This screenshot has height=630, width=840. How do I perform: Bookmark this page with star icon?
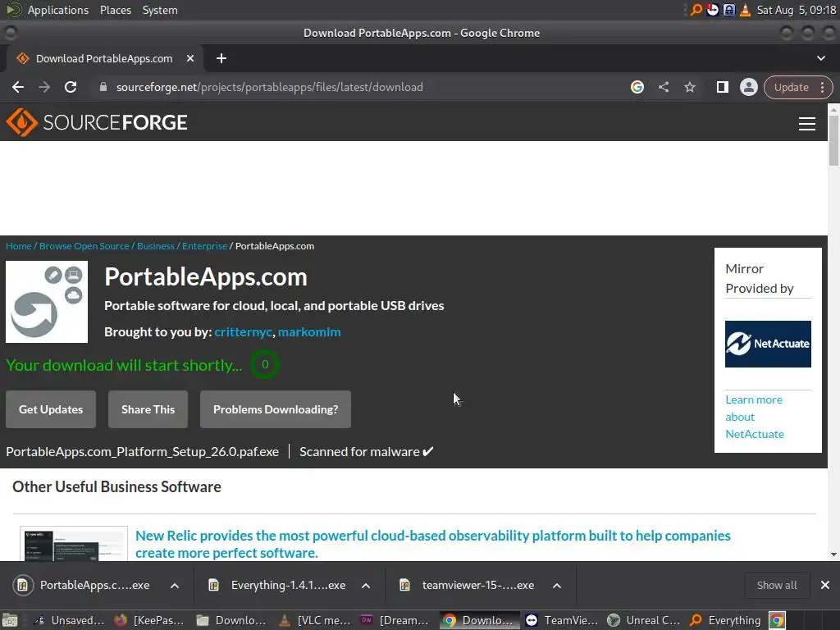[690, 87]
